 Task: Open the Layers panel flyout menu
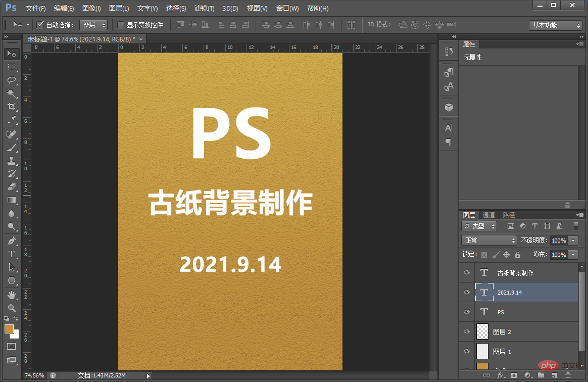(x=580, y=215)
